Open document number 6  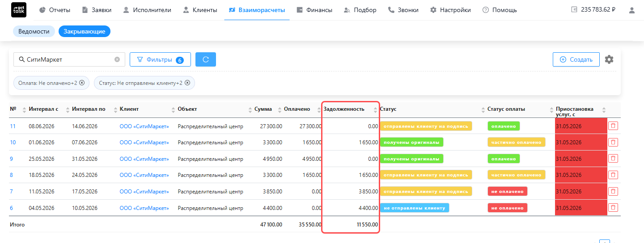click(x=11, y=208)
